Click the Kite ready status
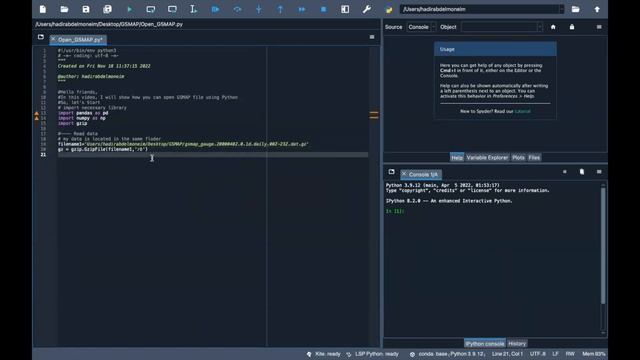The image size is (640, 360). (324, 354)
